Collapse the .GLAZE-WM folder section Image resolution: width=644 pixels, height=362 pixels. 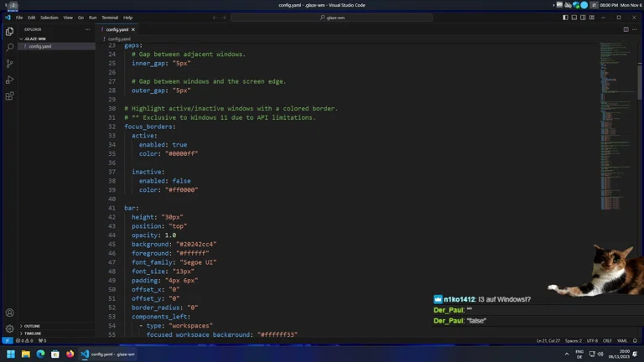coord(35,39)
